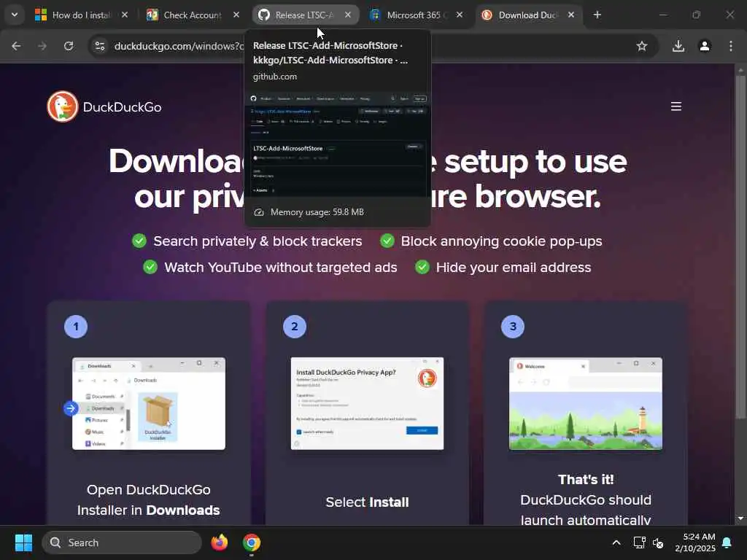The height and width of the screenshot is (560, 747).
Task: Bookmark this page with the star icon
Action: pyautogui.click(x=642, y=46)
